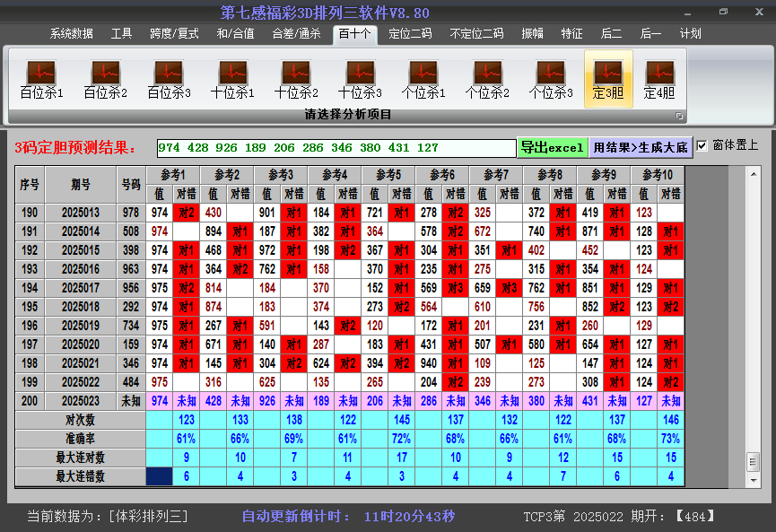
Task: Select the 定3胆 analysis icon
Action: pyautogui.click(x=608, y=79)
